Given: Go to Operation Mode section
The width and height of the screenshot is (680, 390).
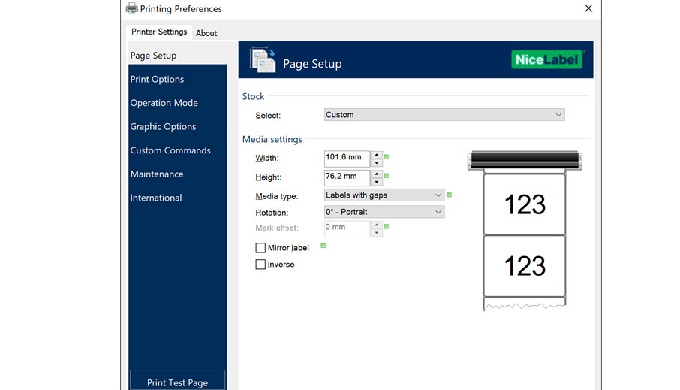Looking at the screenshot, I should tap(177, 103).
